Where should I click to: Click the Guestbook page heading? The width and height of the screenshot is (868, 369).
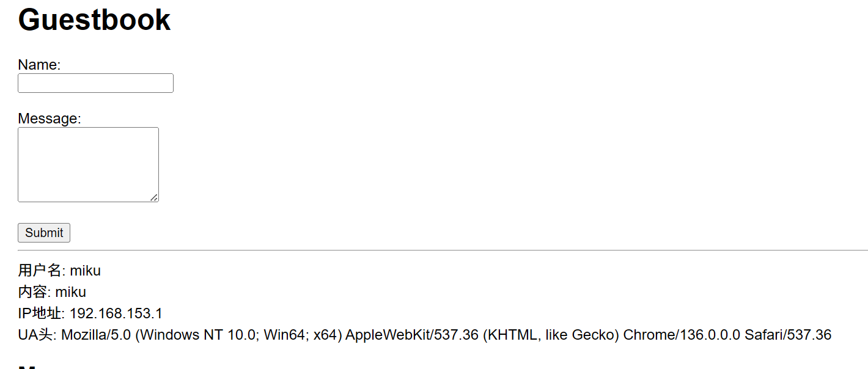pyautogui.click(x=94, y=20)
